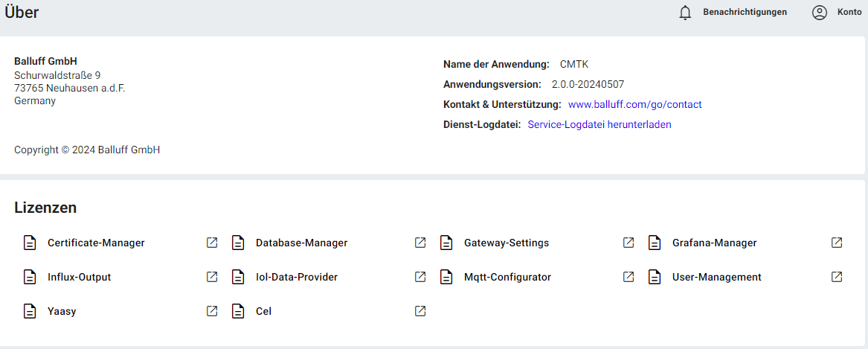This screenshot has width=868, height=349.
Task: Open external link icon for Iol-Data-Provider
Action: 420,277
